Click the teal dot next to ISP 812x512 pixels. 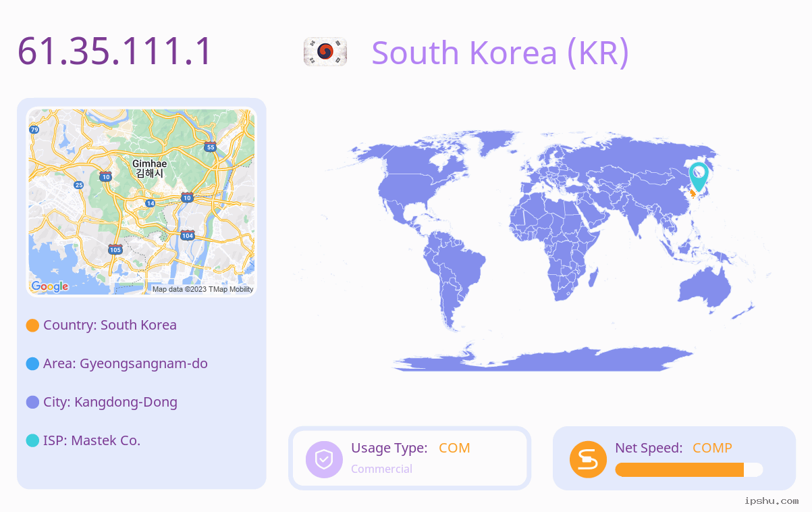tap(32, 441)
